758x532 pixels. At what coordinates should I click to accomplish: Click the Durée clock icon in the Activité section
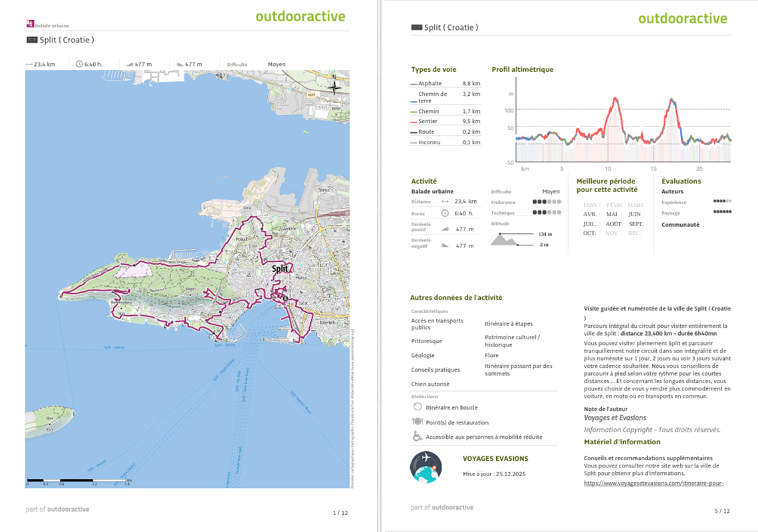[x=445, y=213]
